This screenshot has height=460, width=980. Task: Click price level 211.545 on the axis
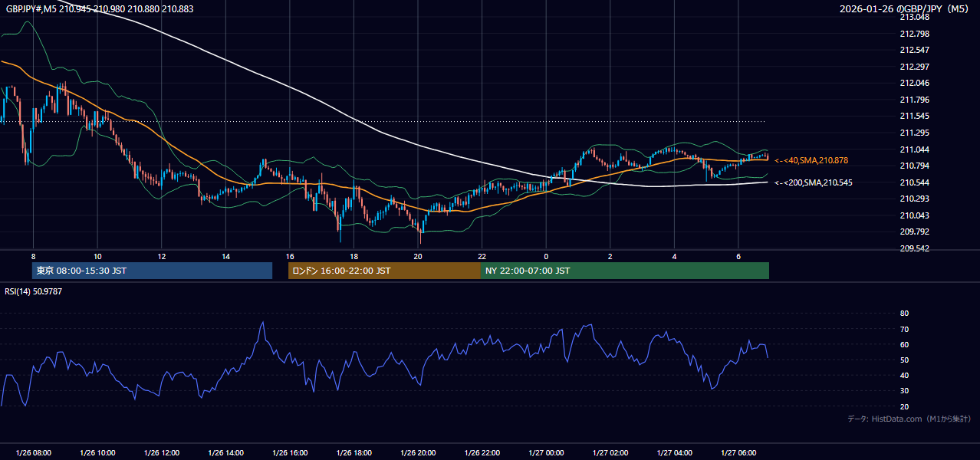point(914,116)
